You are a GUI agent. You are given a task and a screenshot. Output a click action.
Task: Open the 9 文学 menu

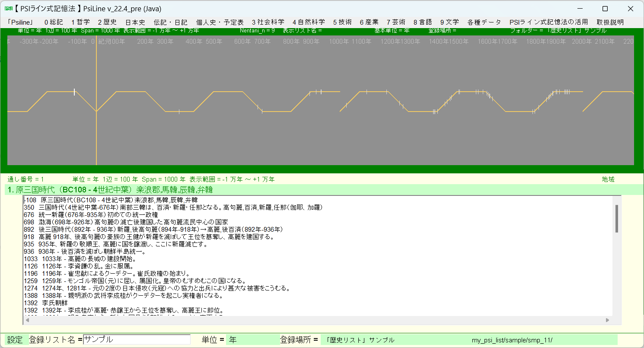450,22
